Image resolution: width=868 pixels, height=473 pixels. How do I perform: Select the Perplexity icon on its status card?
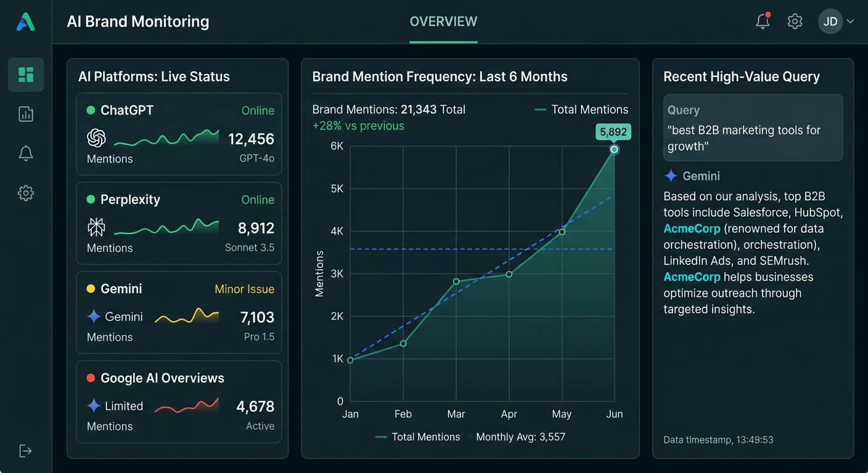(97, 227)
